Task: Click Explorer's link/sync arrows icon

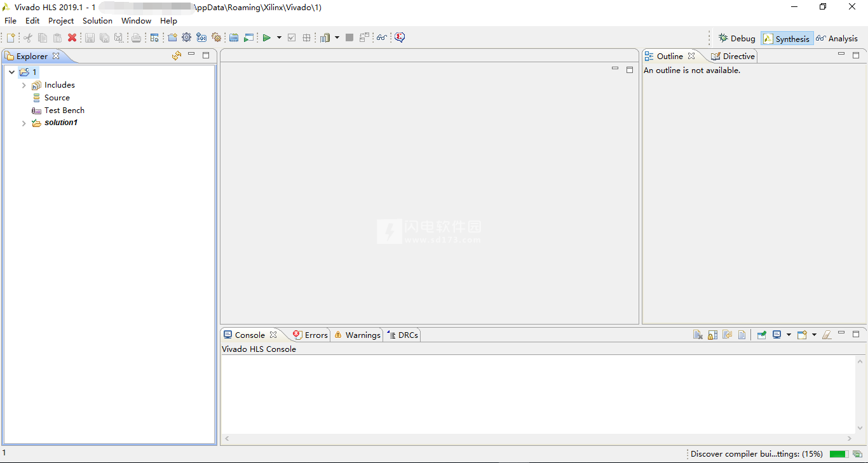Action: pos(177,56)
